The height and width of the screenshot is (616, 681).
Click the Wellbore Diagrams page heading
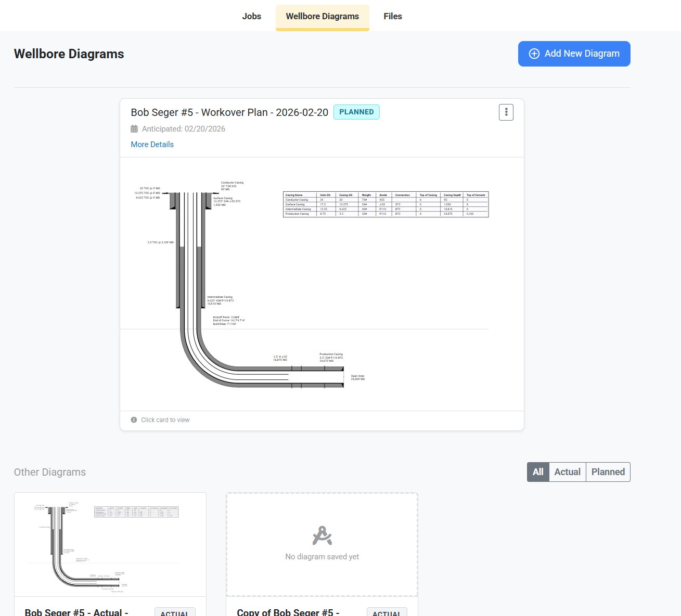[x=69, y=54]
